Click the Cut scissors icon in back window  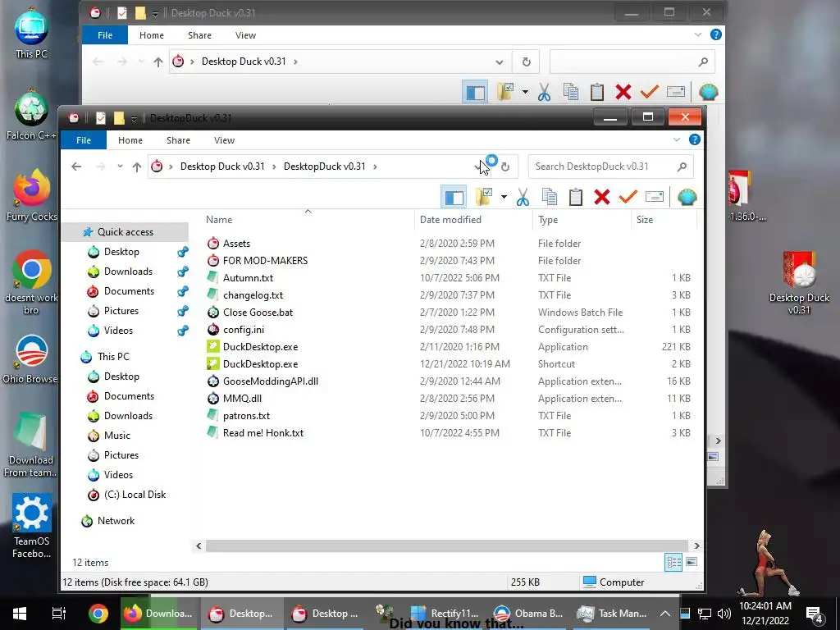tap(545, 92)
